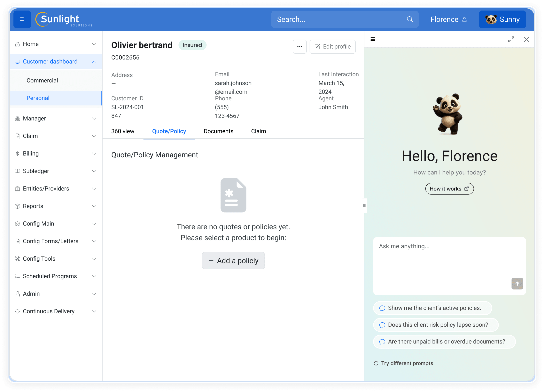Open the How it works link
544x392 pixels.
[449, 189]
